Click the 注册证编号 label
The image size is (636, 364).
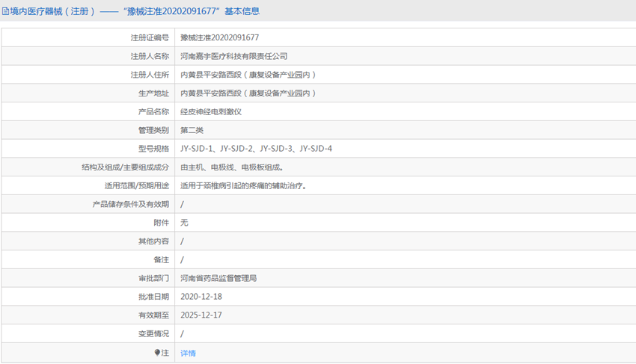[150, 37]
